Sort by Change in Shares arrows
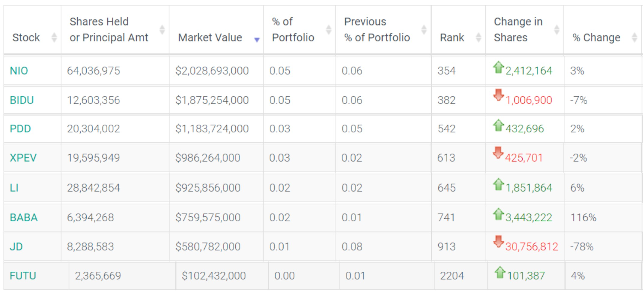This screenshot has height=296, width=644. pos(556,30)
